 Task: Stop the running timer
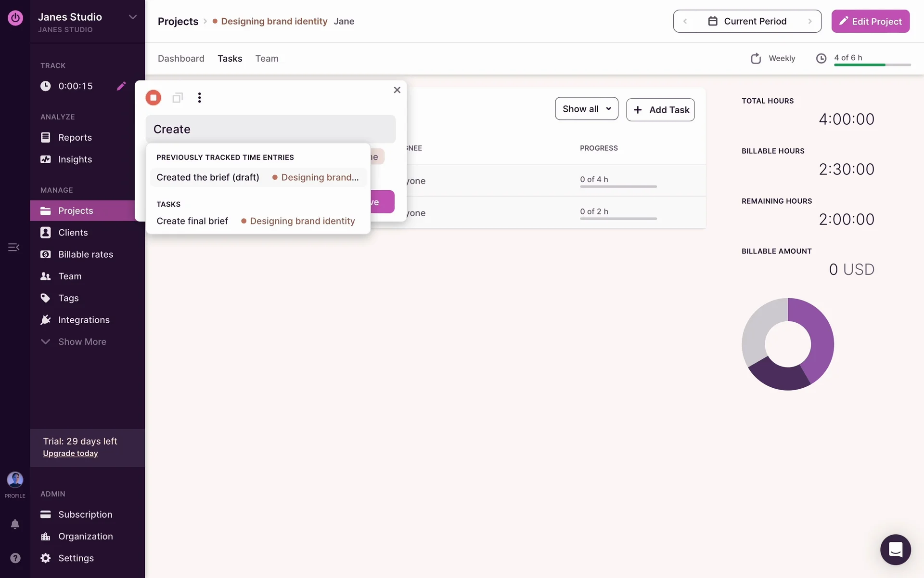pos(153,98)
